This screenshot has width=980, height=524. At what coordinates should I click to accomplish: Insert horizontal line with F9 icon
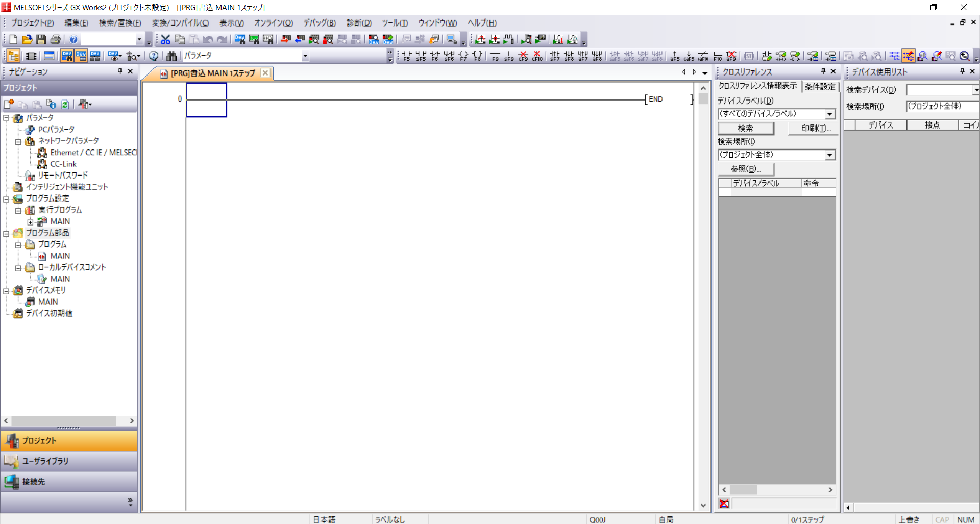coord(495,56)
